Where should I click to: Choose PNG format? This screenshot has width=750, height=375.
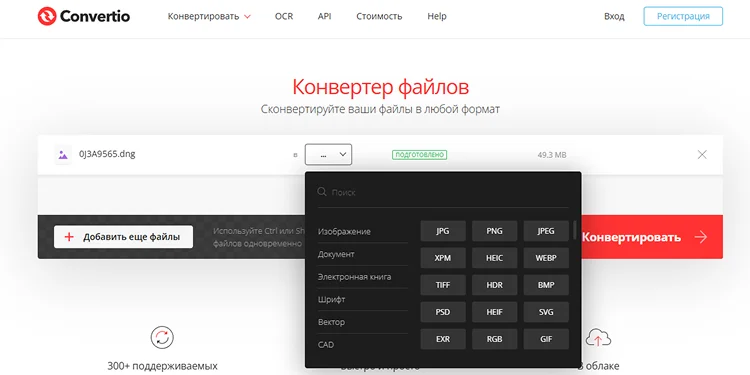[x=495, y=231]
